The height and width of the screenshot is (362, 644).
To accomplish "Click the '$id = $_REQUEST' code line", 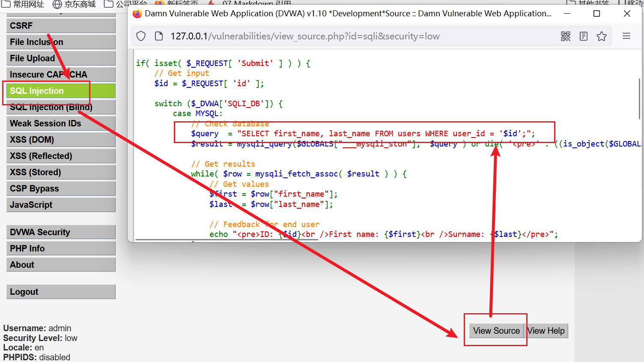I will tap(209, 84).
